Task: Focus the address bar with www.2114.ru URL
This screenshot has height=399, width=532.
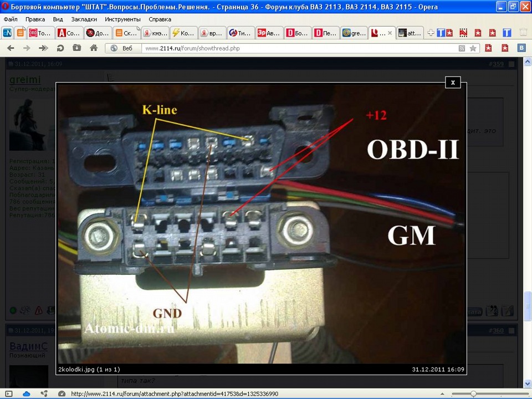Action: coord(299,48)
